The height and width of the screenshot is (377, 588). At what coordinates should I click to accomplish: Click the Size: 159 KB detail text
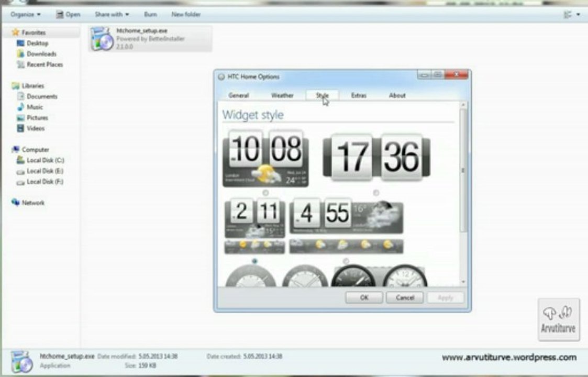point(140,365)
